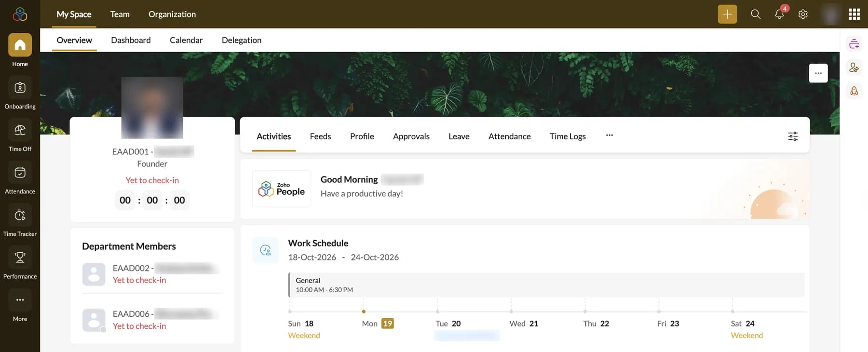This screenshot has height=352, width=868.
Task: Open the Dashboard sub-tab
Action: pyautogui.click(x=131, y=40)
